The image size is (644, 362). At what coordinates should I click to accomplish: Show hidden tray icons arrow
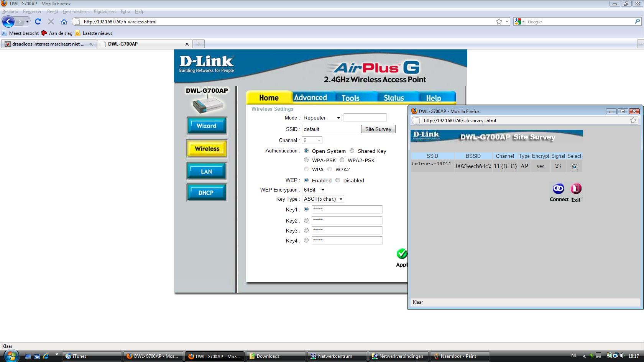point(584,356)
